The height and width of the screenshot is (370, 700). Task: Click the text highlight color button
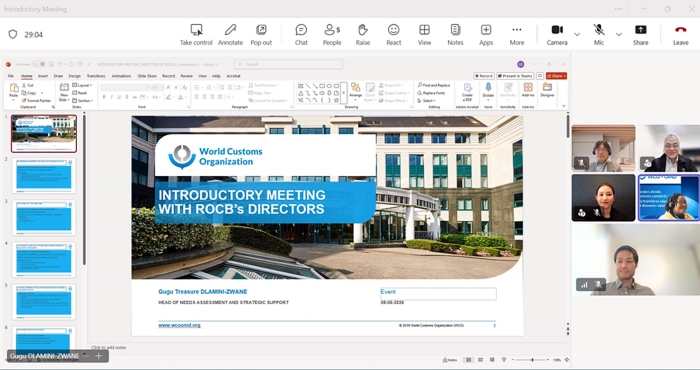(168, 97)
